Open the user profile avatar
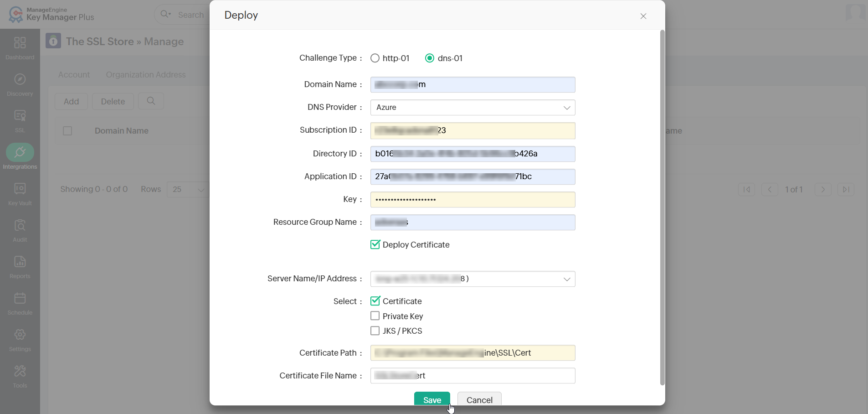Image resolution: width=868 pixels, height=414 pixels. coord(855,12)
